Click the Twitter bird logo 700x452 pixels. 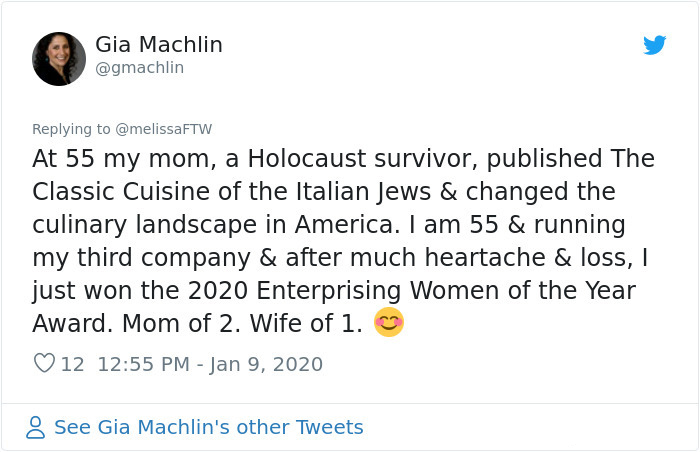click(x=654, y=45)
